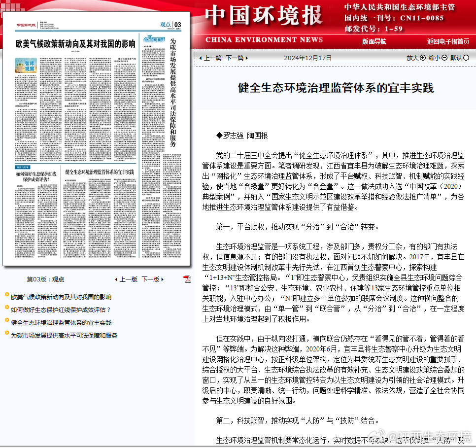Go to next page 下一版
Viewport: 476px width, 448px height.
pos(151,279)
